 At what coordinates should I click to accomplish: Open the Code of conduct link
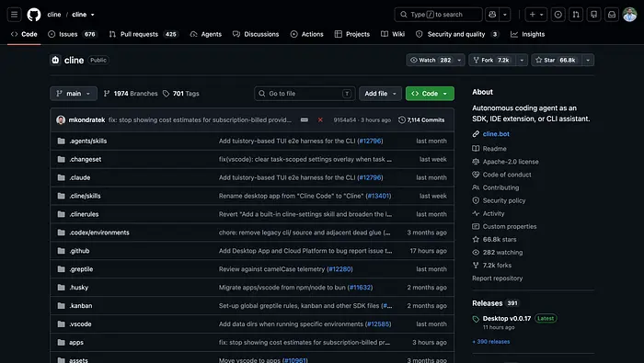507,175
